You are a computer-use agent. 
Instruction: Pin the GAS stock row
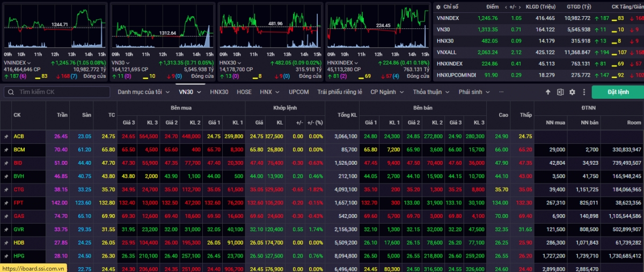(6, 216)
